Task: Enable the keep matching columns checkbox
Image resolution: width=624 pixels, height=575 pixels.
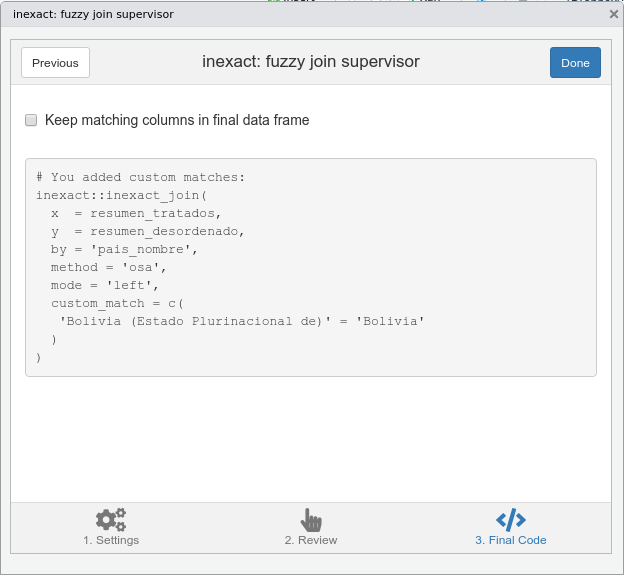Action: [31, 120]
